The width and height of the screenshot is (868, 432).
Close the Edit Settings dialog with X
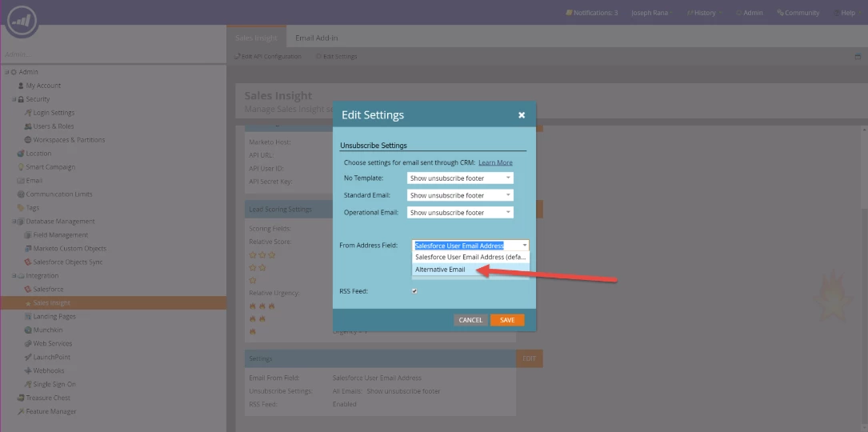[x=522, y=115]
